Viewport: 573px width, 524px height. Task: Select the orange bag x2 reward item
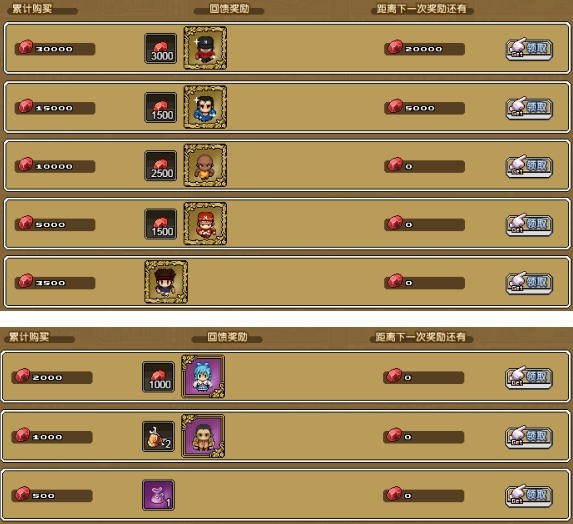(158, 436)
